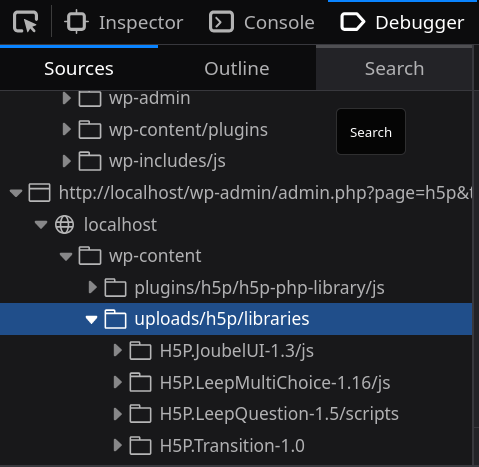Switch to the Outline tab
The height and width of the screenshot is (467, 479).
click(x=237, y=69)
